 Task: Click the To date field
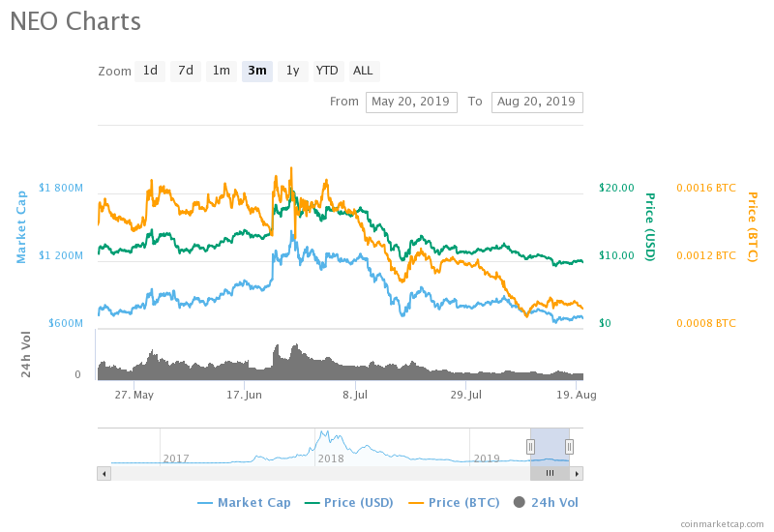click(x=537, y=102)
